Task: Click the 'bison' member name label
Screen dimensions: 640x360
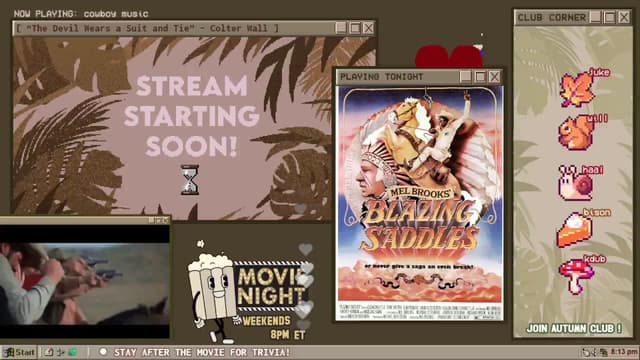Action: (x=597, y=213)
